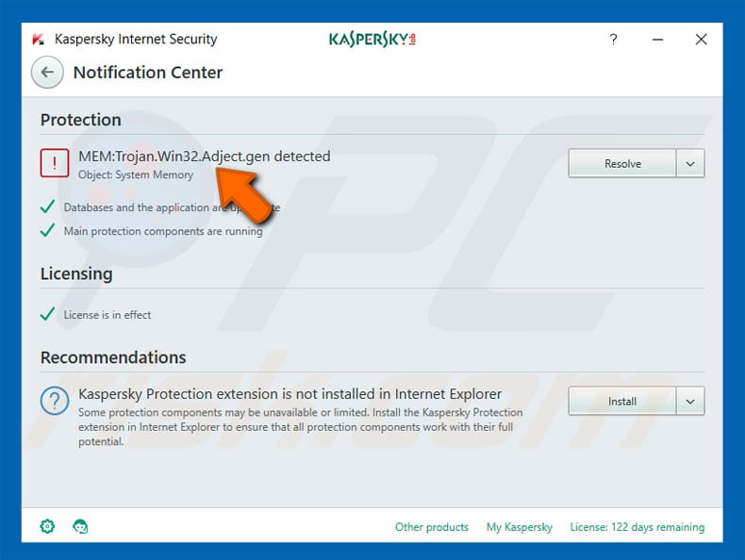Click the Protection section heading
This screenshot has width=745, height=560.
click(x=81, y=120)
